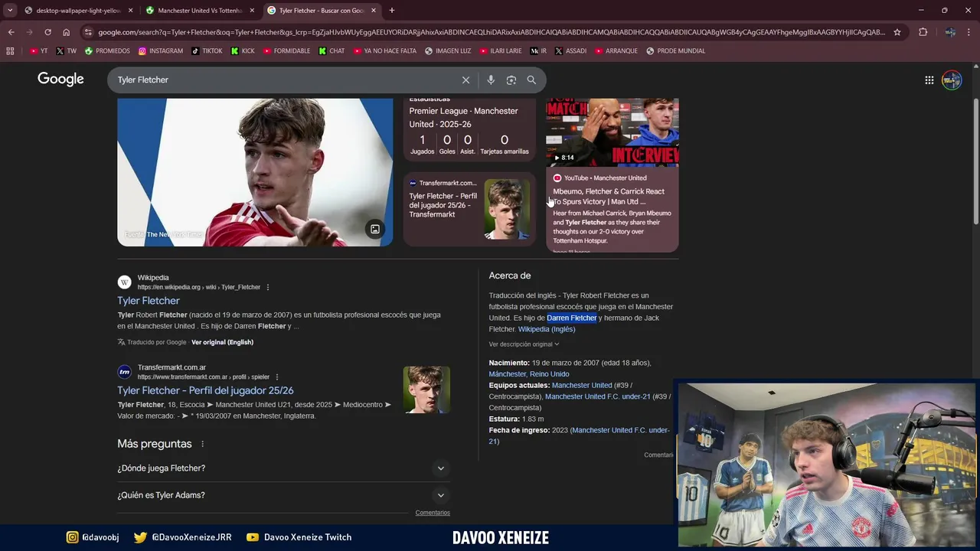
Task: Open the ARRANQUE bookmark
Action: (x=616, y=51)
